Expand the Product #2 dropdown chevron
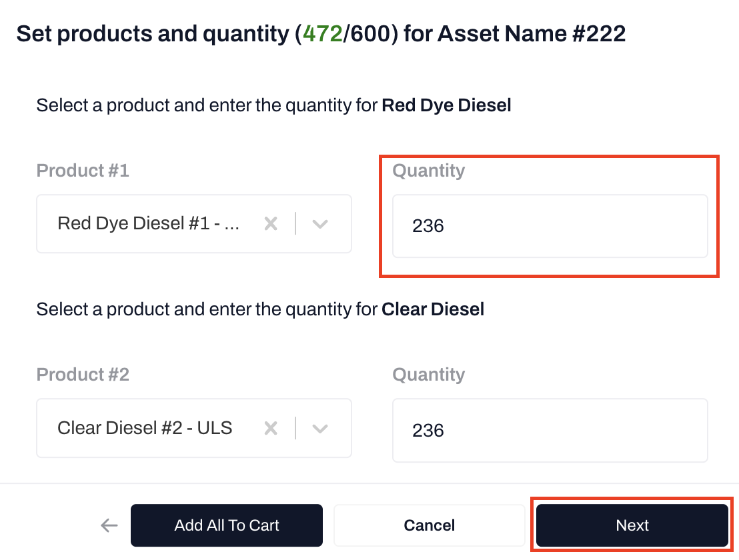This screenshot has width=739, height=560. pos(320,429)
